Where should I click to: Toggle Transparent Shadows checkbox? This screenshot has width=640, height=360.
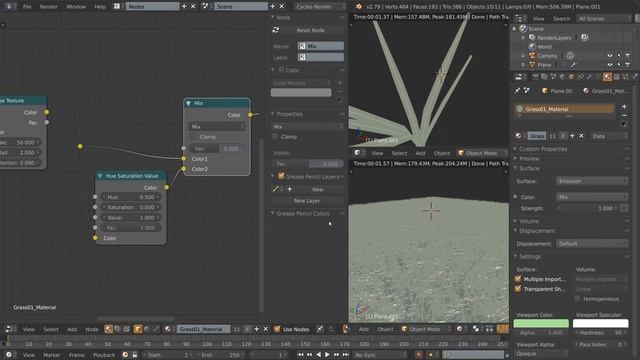coord(518,289)
